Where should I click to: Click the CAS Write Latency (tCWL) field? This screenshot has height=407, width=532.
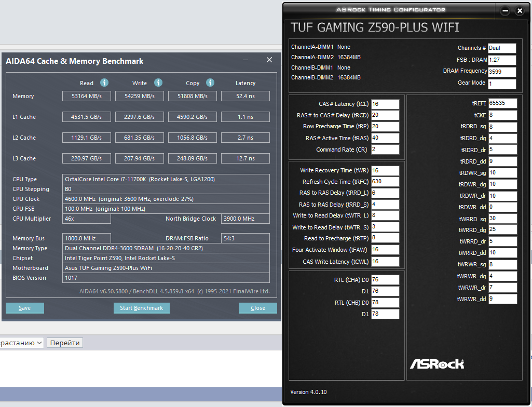(x=385, y=261)
